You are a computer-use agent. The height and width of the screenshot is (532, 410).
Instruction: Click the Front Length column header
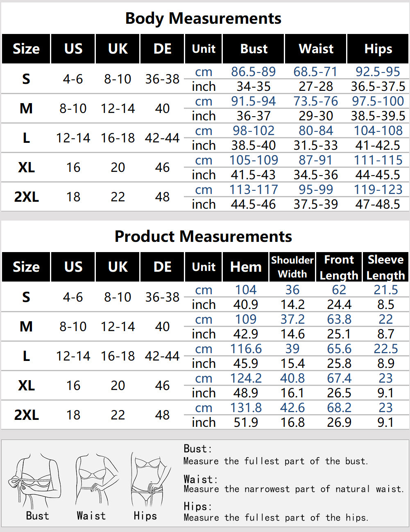point(339,267)
